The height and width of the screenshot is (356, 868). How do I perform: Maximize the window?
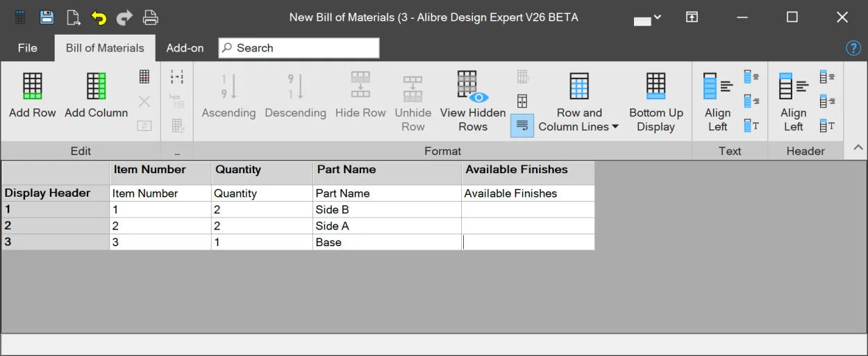point(792,17)
